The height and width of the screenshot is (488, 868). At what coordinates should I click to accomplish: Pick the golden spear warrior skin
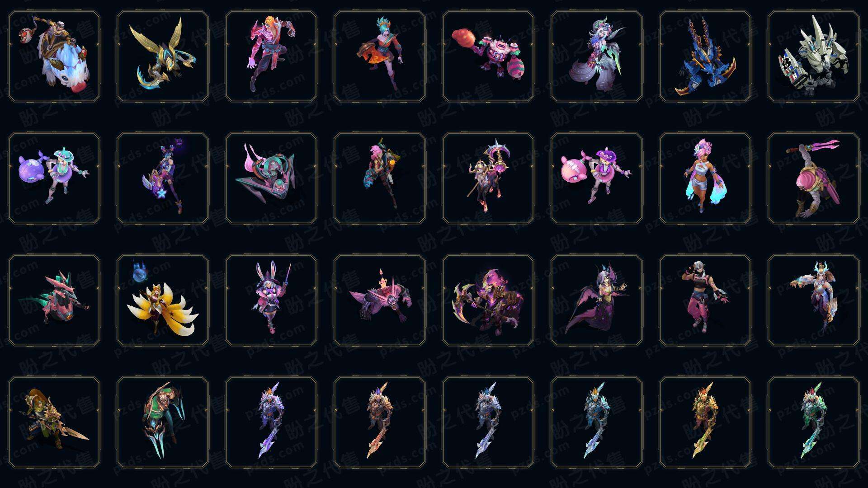54,422
